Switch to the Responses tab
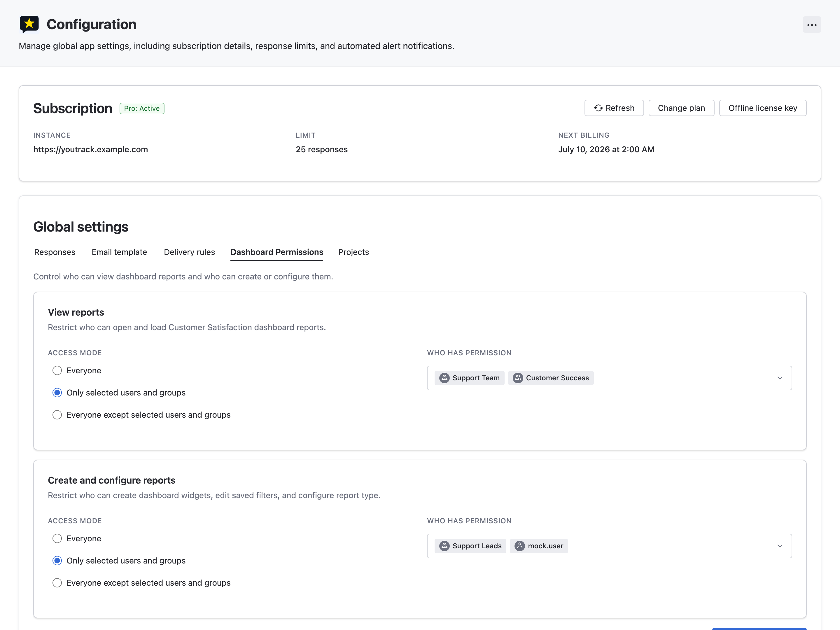 [x=55, y=252]
